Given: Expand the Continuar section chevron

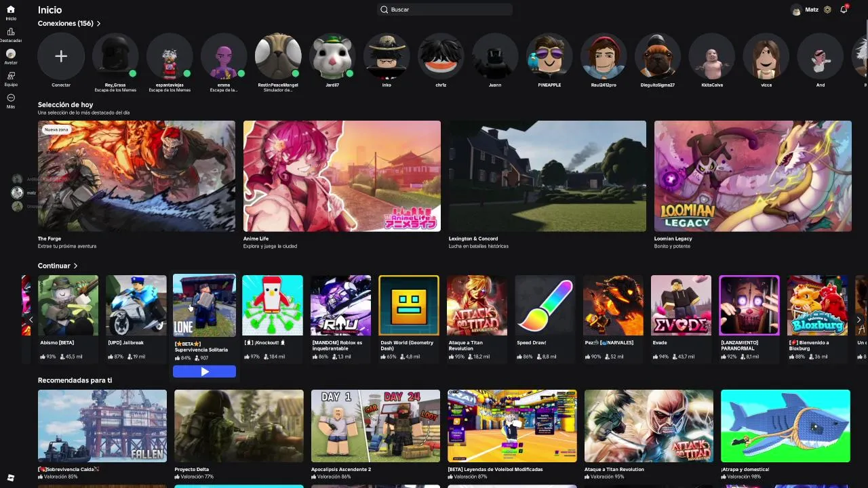Looking at the screenshot, I should coord(75,266).
